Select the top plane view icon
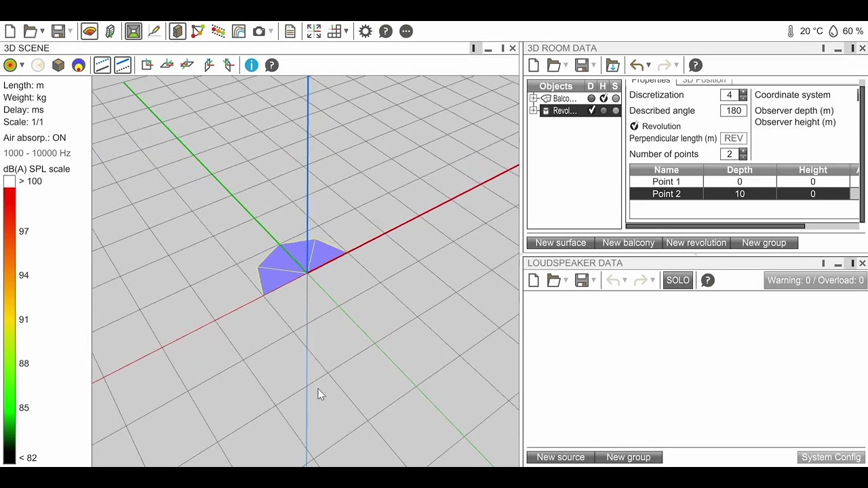 (167, 65)
